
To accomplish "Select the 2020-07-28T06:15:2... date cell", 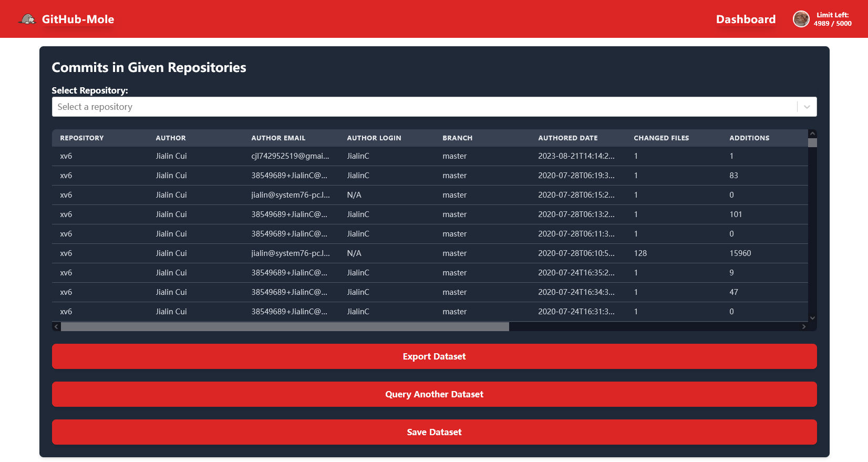I will 576,195.
